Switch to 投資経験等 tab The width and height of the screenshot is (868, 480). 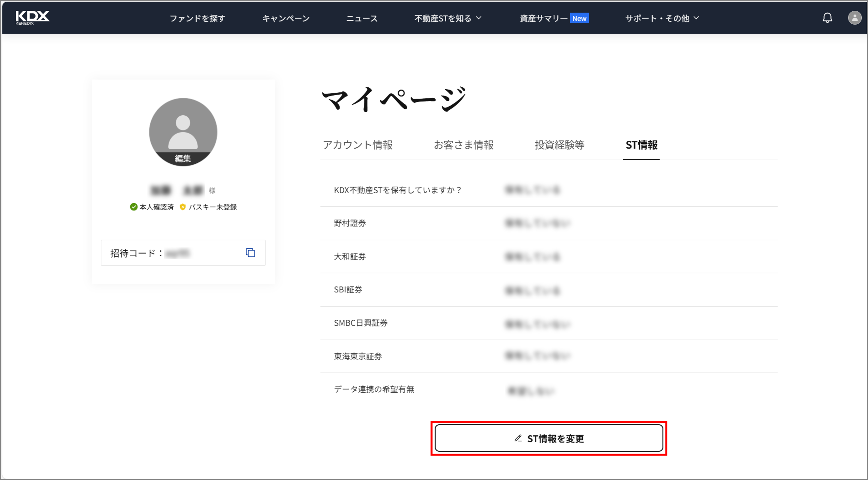point(559,145)
